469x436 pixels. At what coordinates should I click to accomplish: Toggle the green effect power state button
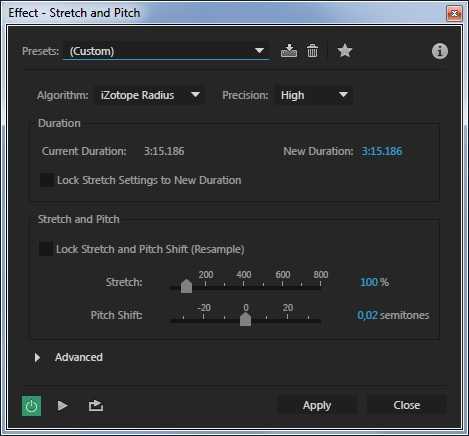[x=31, y=406]
